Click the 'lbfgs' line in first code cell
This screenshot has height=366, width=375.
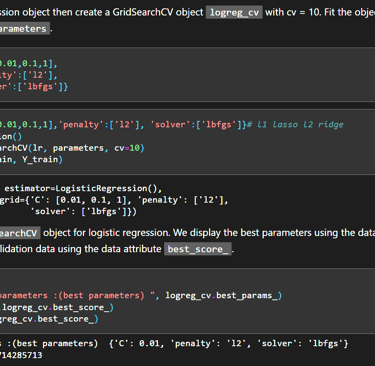[34, 87]
